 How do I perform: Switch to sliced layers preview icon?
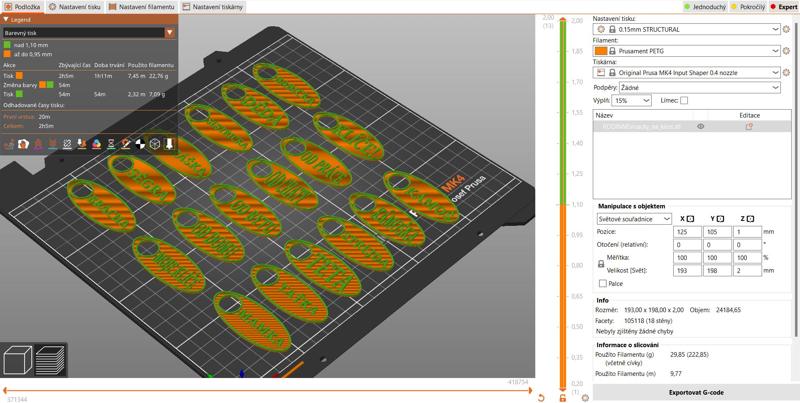[50, 359]
